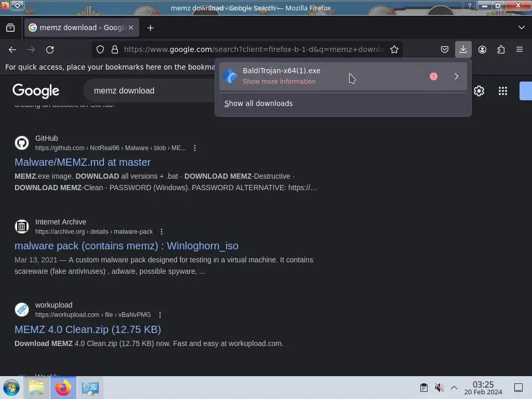Open malware pack (contains memz) result
The height and width of the screenshot is (399, 532).
[126, 246]
